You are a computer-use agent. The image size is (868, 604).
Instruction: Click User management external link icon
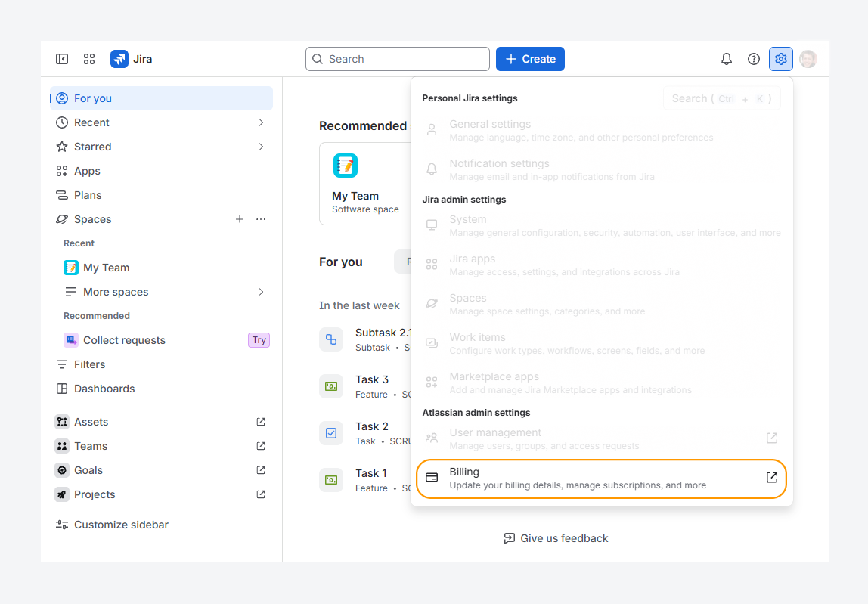click(x=772, y=438)
